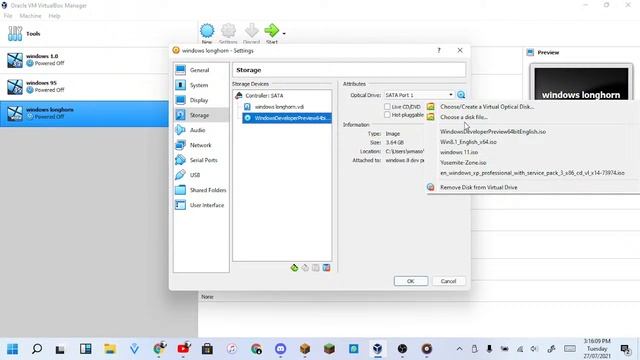Open the Windows Start menu on taskbar
Viewport: 640px width, 360px height.
tap(13, 349)
